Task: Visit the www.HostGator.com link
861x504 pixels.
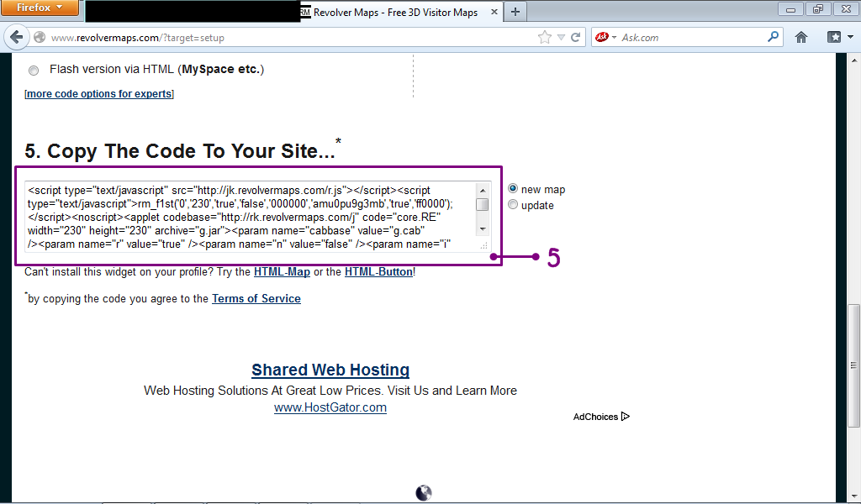Action: coord(330,407)
